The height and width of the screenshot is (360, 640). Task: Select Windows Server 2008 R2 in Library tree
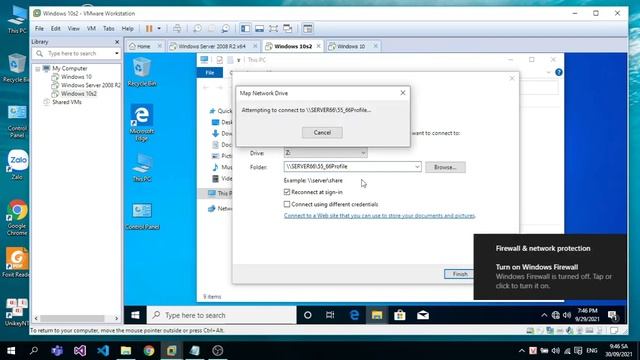click(x=86, y=85)
